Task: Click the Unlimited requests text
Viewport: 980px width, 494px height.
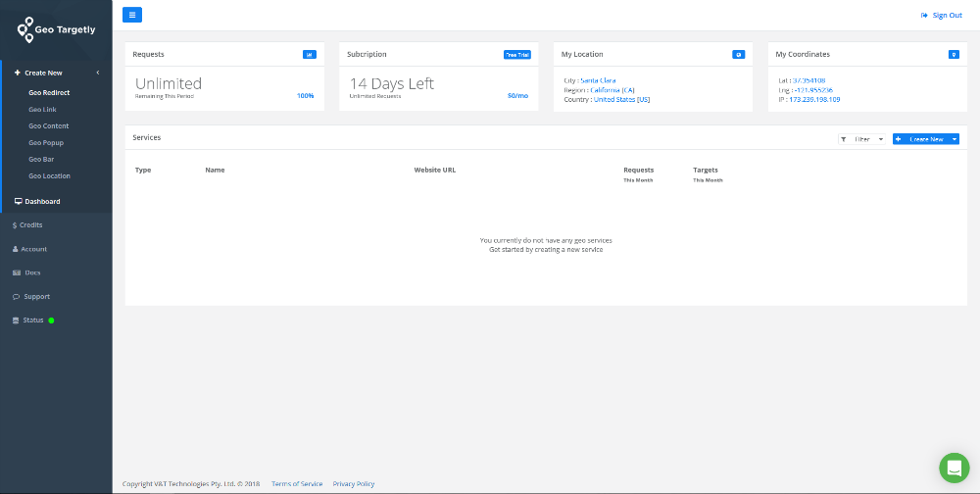Action: [x=169, y=83]
